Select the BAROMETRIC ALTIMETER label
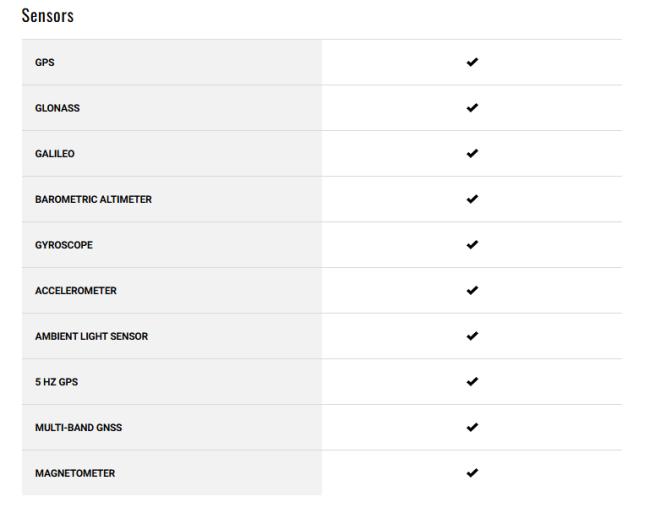Viewport: 650px width, 508px height. (93, 199)
